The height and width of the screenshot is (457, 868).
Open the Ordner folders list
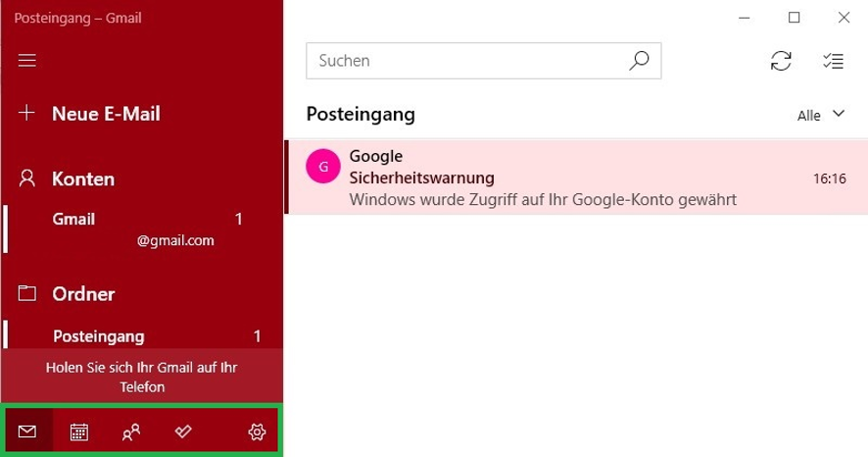click(83, 293)
